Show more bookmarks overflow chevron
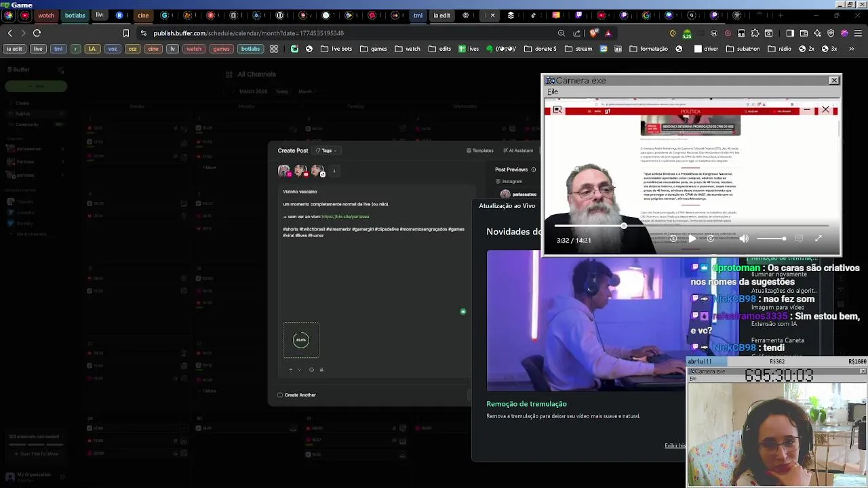 (852, 49)
